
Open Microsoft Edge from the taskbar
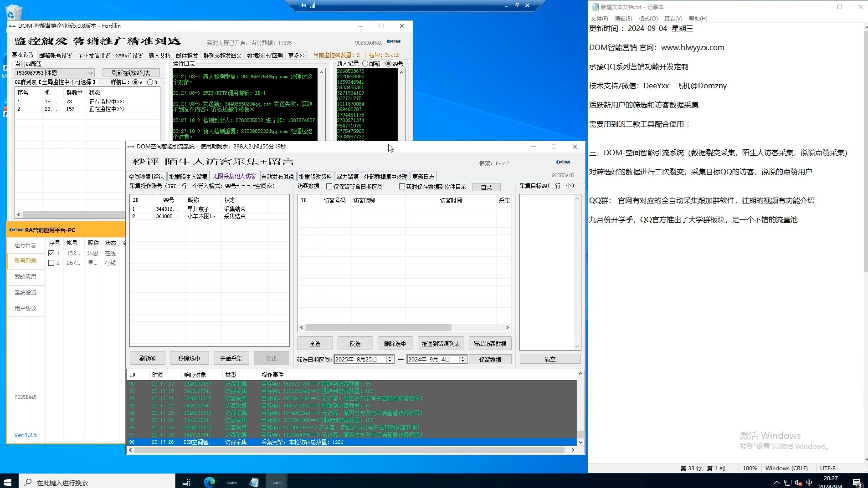(x=209, y=482)
